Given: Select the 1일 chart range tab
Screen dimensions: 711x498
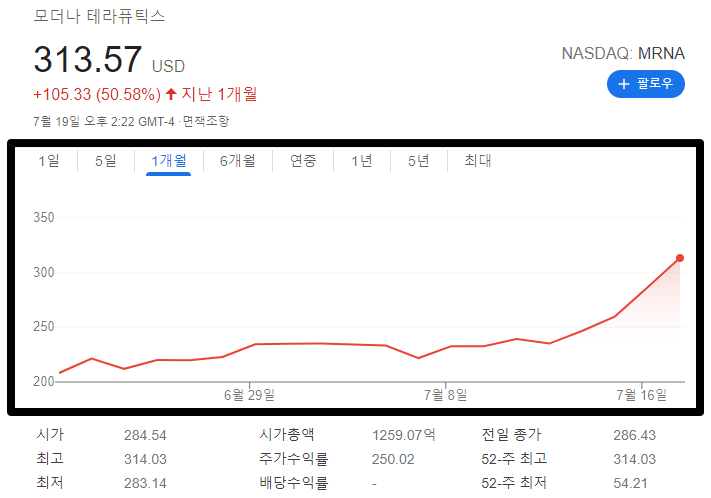Looking at the screenshot, I should [x=49, y=161].
